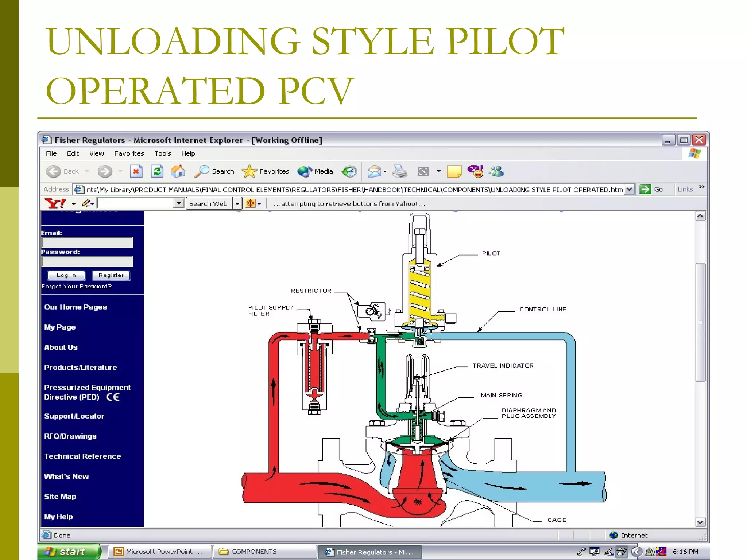Open the Yahoo logo menu dropdown
This screenshot has width=747, height=560.
(x=74, y=204)
